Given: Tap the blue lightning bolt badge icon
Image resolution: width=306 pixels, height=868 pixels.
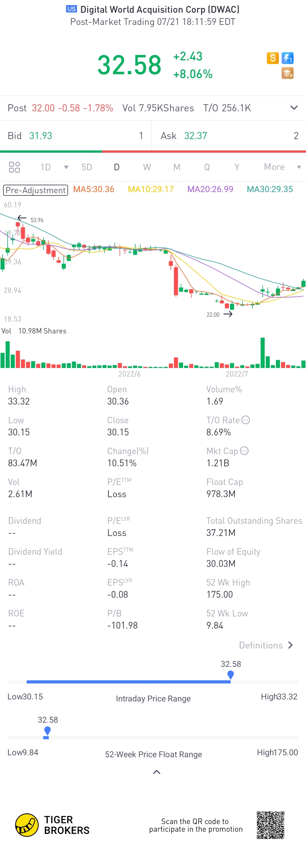Looking at the screenshot, I should click(288, 58).
